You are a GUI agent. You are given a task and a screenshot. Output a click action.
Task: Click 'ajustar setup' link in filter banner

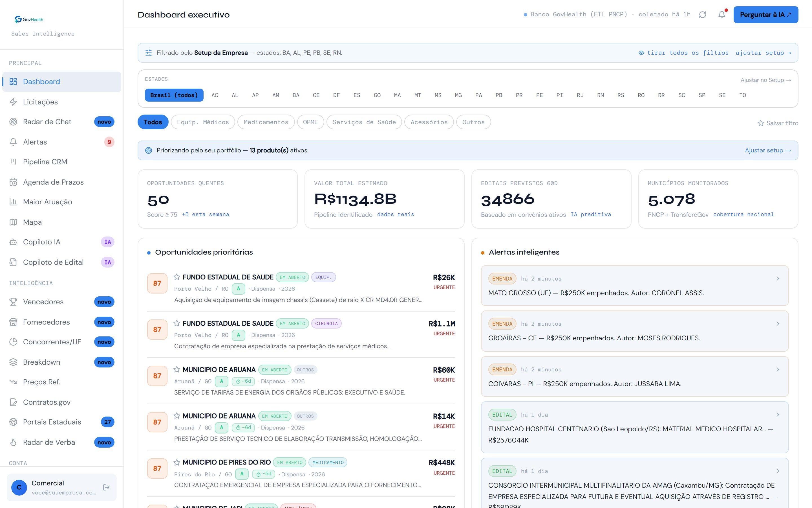(763, 53)
